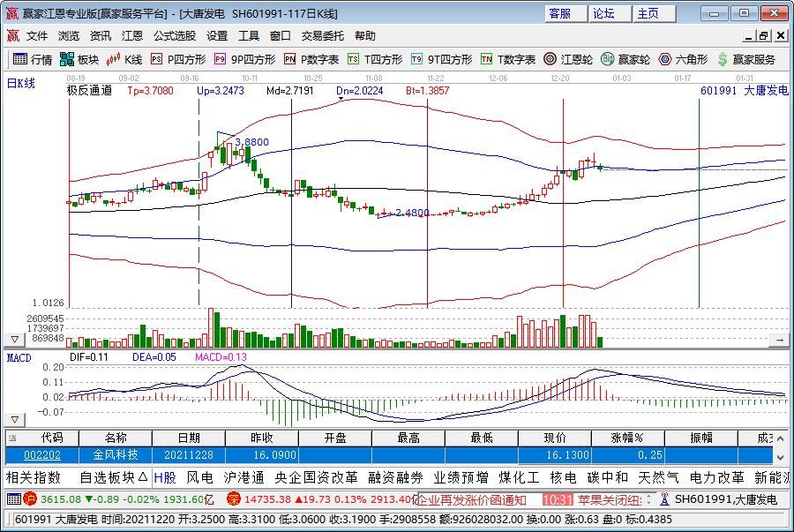The width and height of the screenshot is (794, 532).
Task: Open the T数字表 tool
Action: (508, 60)
